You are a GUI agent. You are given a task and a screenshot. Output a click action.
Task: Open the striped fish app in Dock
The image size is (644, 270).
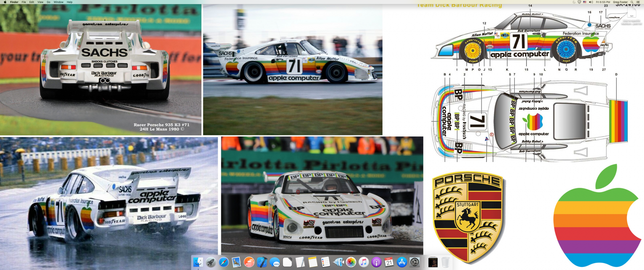click(x=338, y=262)
